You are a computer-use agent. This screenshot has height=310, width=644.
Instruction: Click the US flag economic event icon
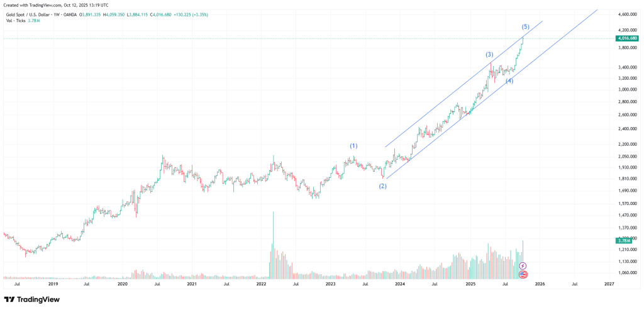523,274
